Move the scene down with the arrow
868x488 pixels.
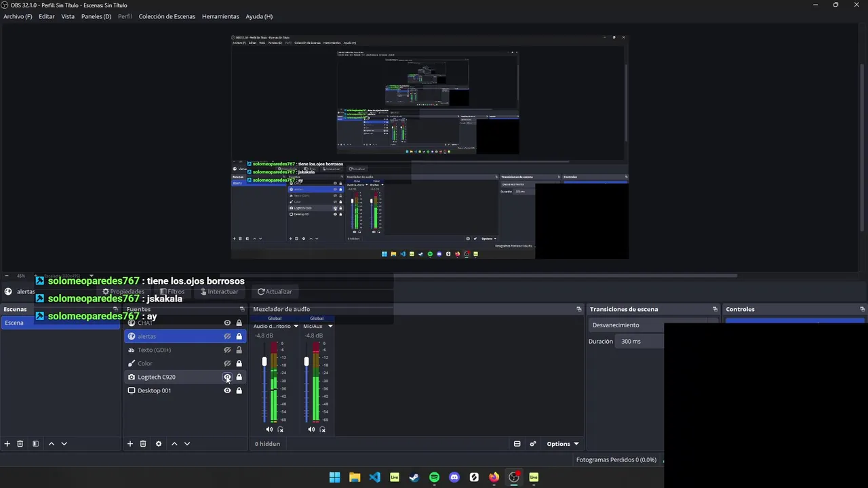click(64, 444)
